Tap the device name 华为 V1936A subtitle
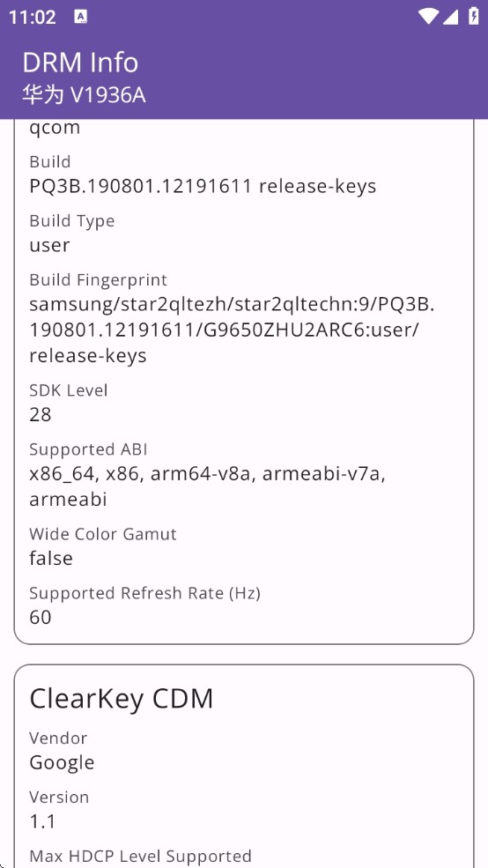This screenshot has height=868, width=488. 84,95
